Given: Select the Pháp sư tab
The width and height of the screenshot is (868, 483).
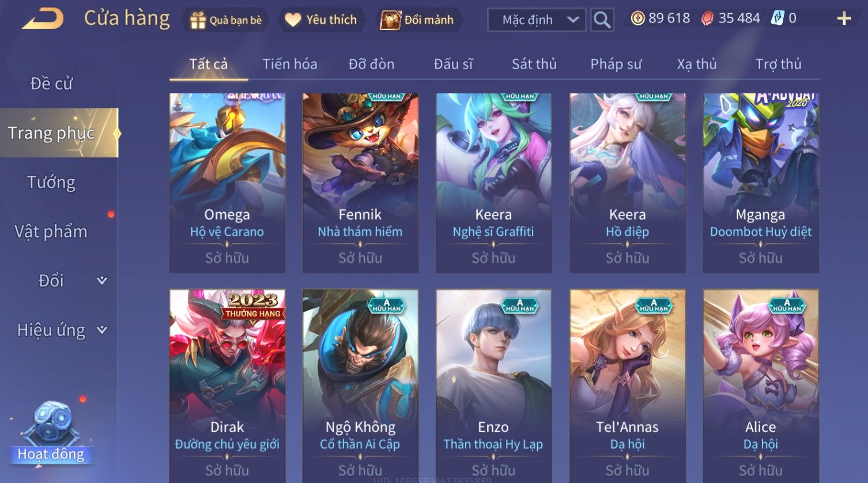Looking at the screenshot, I should coord(616,64).
